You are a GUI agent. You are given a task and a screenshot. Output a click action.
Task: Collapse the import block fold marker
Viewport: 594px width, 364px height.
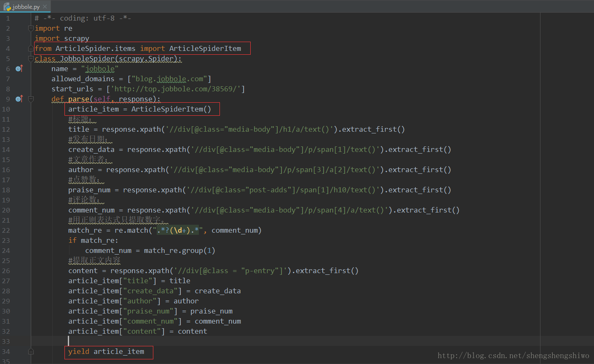coord(31,28)
